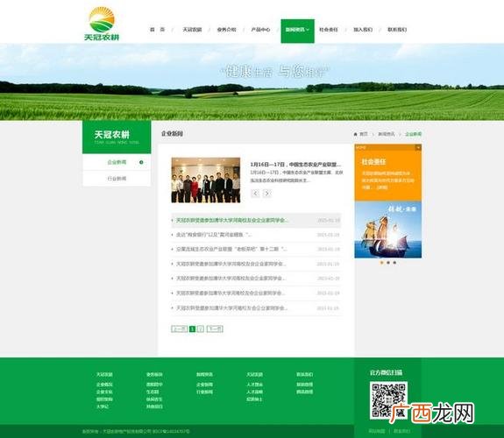Viewport: 504px width, 438px height.
Task: Open footer link 招贤纳士
Action: click(254, 399)
